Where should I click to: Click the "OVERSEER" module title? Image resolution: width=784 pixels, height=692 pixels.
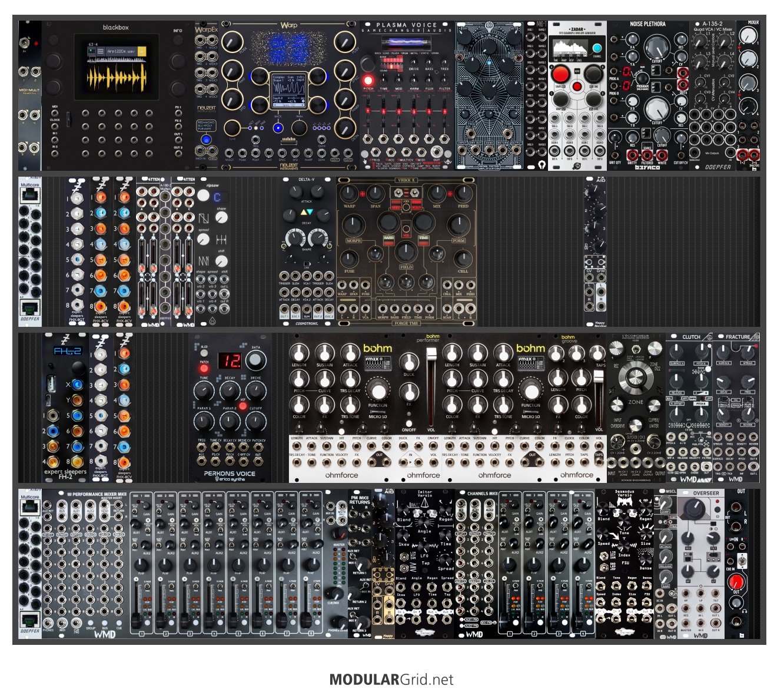coord(706,493)
